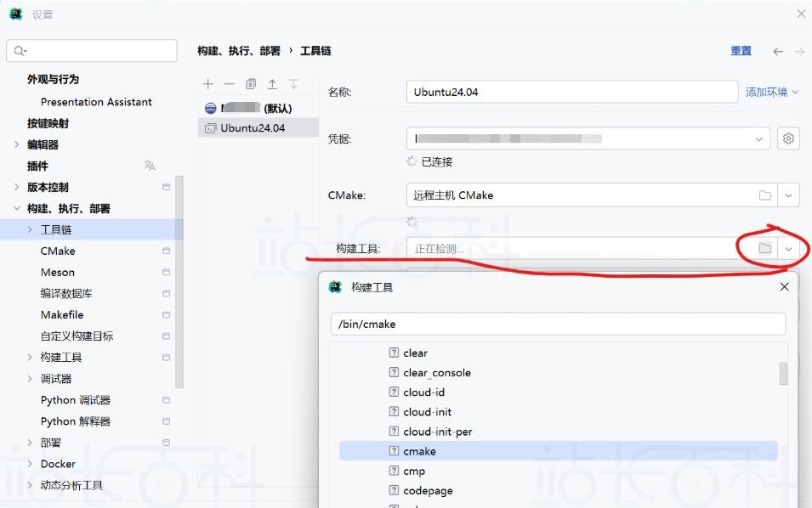Screen dimensions: 812x508
Task: Move toolchain up in list
Action: (x=272, y=84)
